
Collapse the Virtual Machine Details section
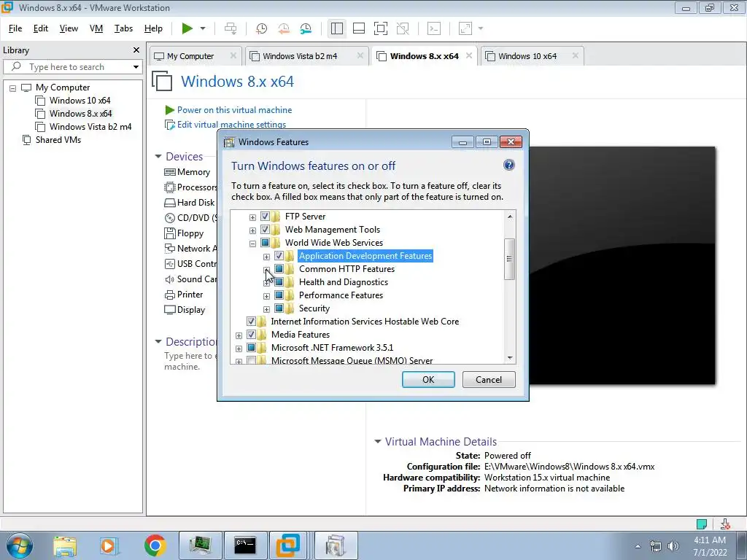(x=378, y=441)
